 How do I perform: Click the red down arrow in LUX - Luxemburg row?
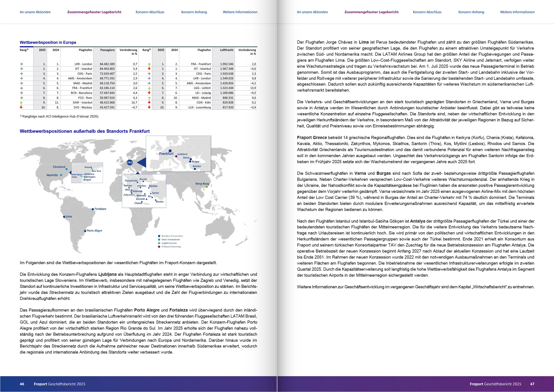[149, 107]
